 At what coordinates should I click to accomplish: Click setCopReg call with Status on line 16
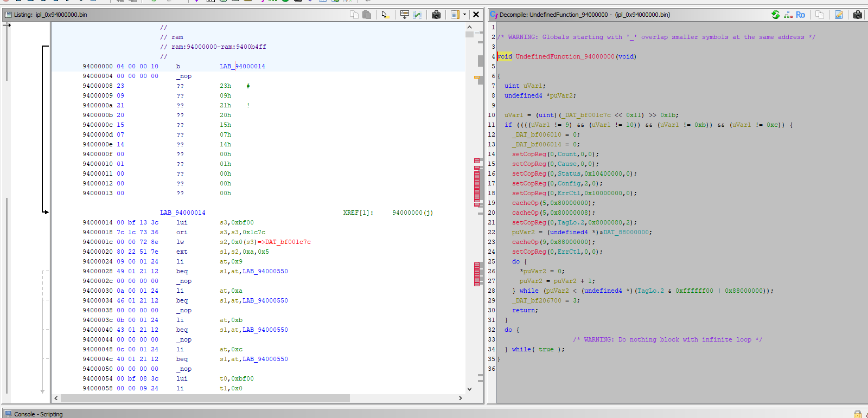(x=575, y=173)
